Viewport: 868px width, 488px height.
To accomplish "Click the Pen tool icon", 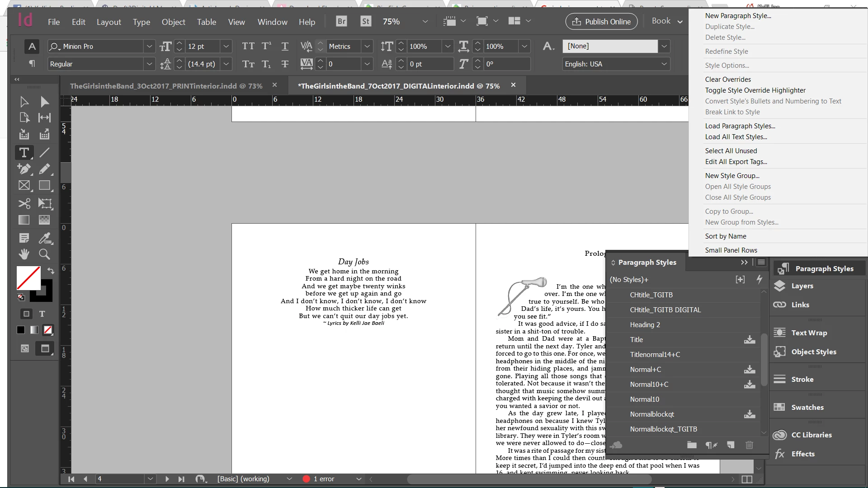I will pyautogui.click(x=24, y=169).
